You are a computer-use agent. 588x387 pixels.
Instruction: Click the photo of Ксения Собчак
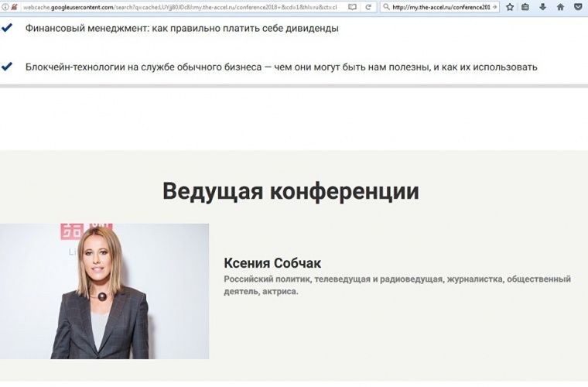[104, 291]
